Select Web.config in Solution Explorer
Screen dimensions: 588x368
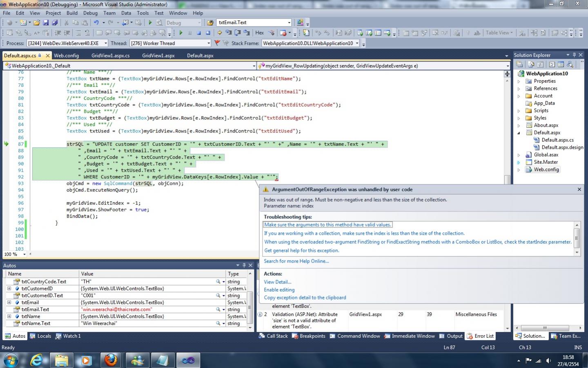[546, 169]
